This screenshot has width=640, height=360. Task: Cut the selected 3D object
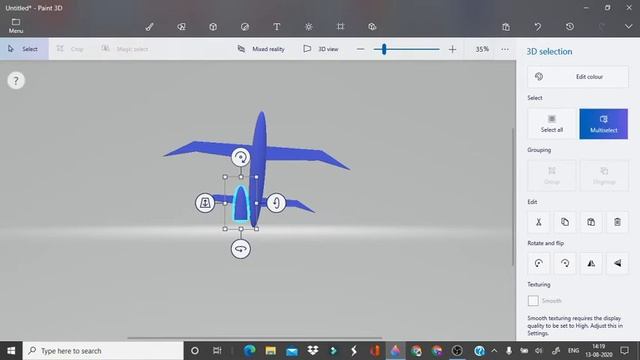coord(538,222)
